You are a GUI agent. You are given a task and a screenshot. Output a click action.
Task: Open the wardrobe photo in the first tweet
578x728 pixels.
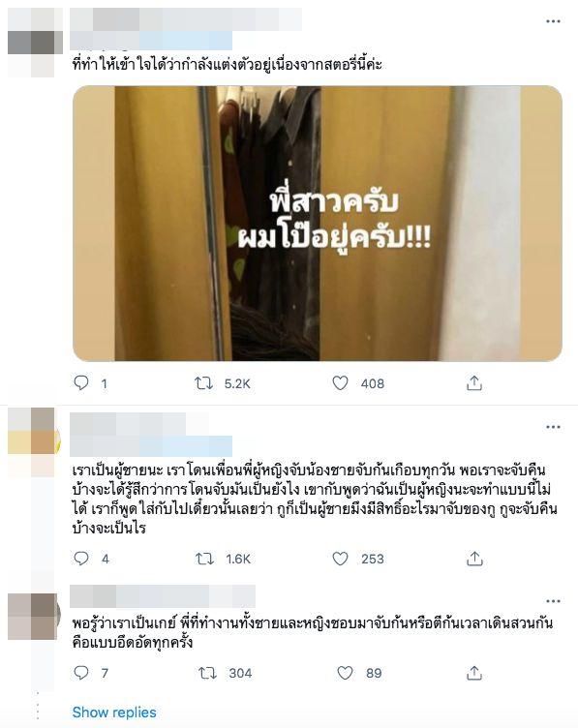tap(318, 224)
